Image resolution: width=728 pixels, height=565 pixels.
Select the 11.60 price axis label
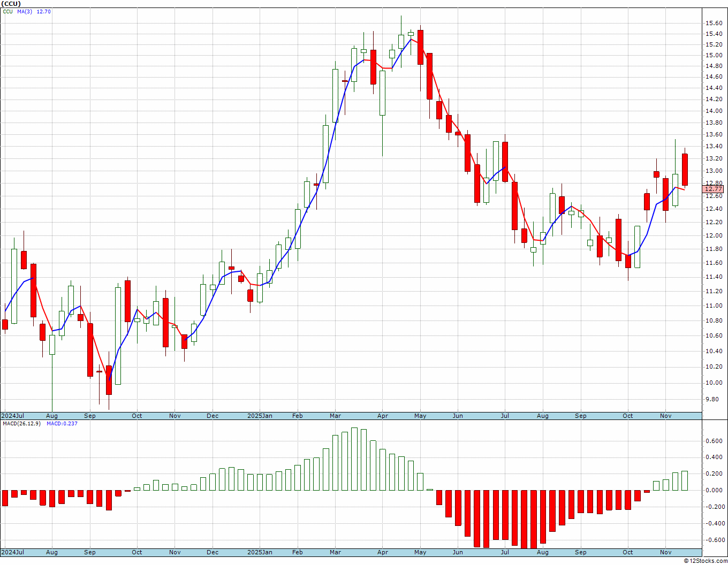[x=714, y=263]
